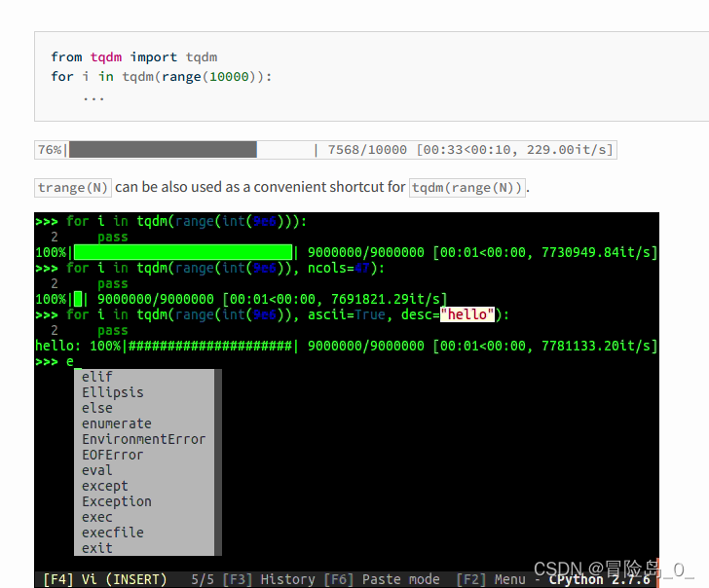Click the green 100% progress bar

[x=183, y=252]
